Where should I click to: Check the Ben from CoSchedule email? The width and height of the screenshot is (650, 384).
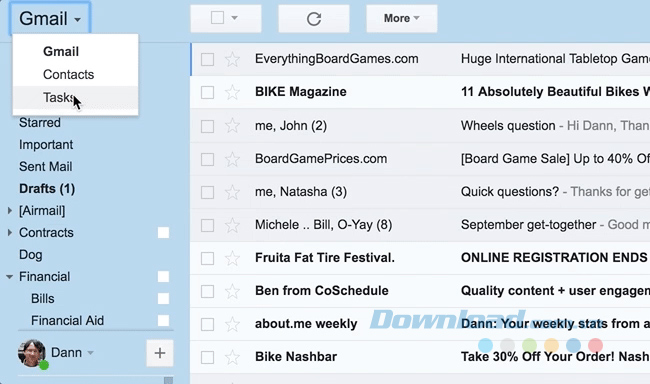[x=207, y=291]
